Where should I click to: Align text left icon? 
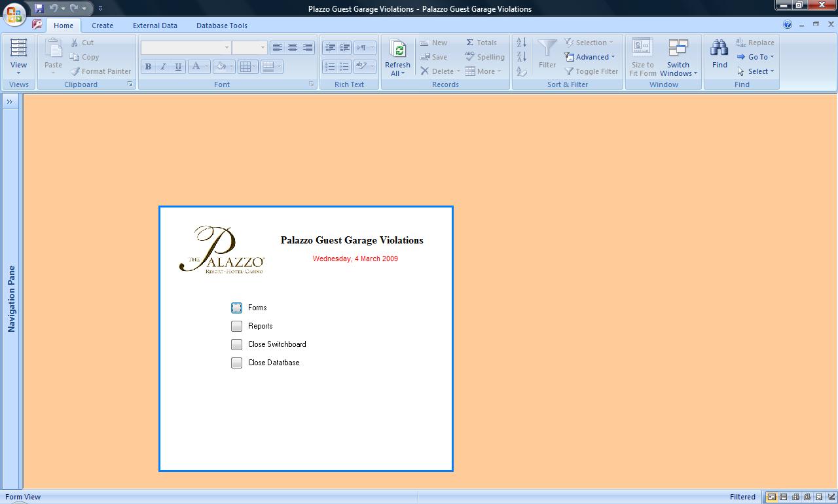[278, 47]
